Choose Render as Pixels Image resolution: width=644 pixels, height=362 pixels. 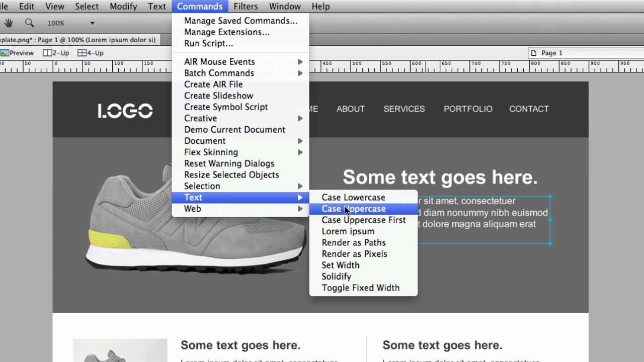(363, 254)
